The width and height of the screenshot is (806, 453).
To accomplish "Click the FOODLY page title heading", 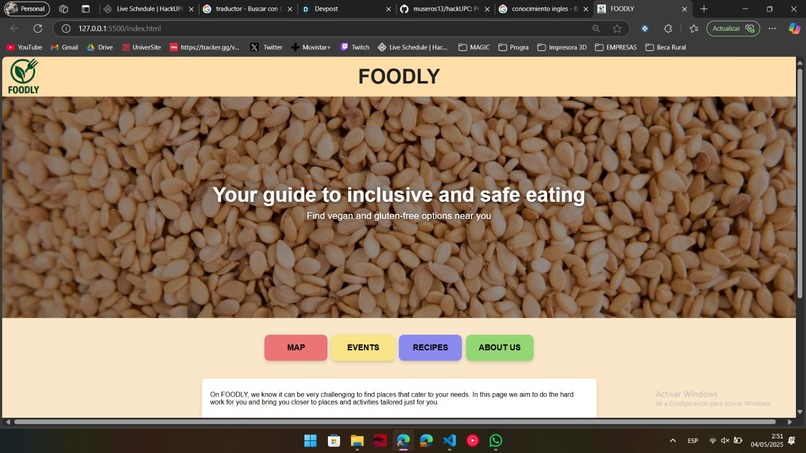I will click(x=399, y=77).
